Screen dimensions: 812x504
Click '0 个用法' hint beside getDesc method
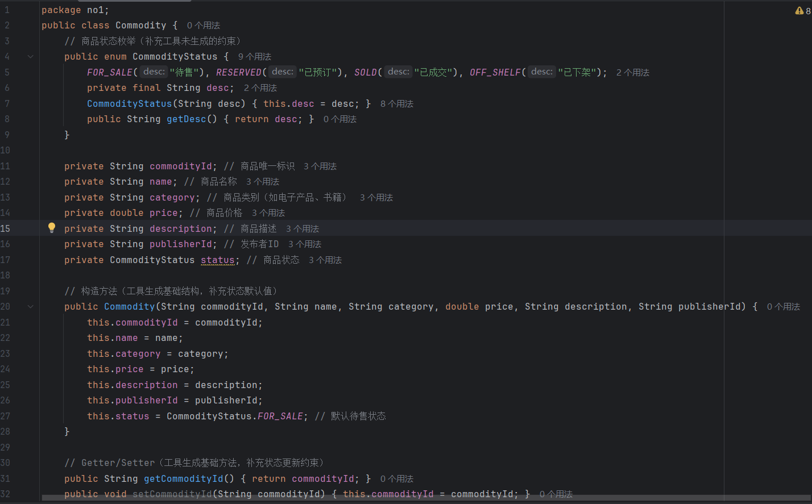tap(340, 119)
